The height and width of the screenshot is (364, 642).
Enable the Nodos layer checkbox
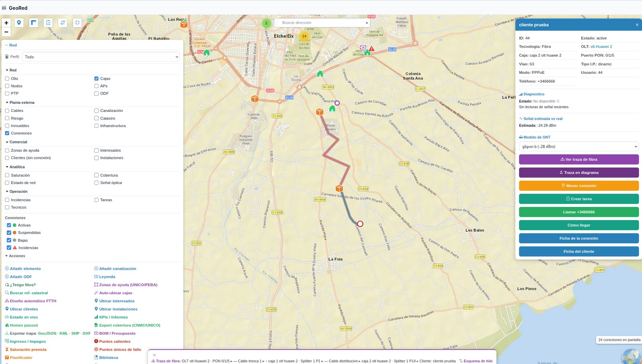[7, 86]
